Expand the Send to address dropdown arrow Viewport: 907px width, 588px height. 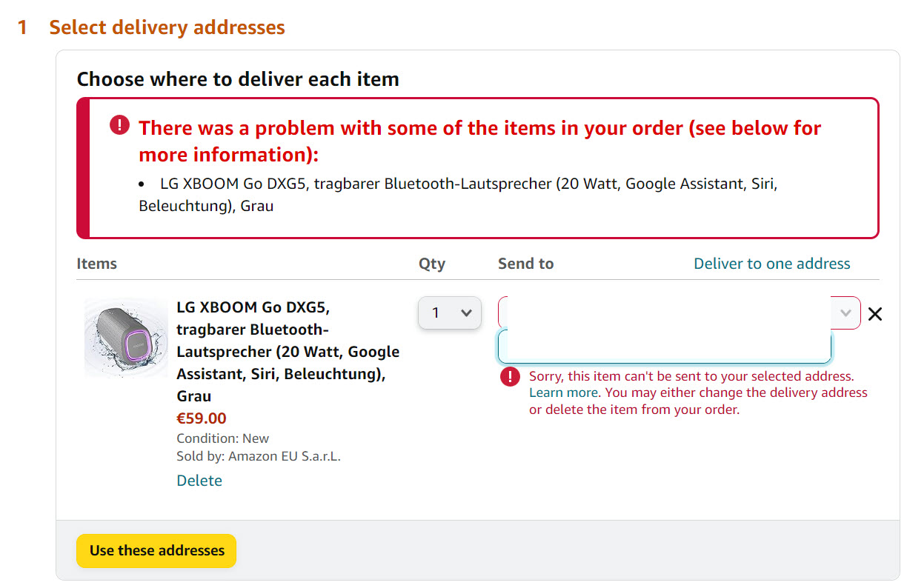[845, 313]
